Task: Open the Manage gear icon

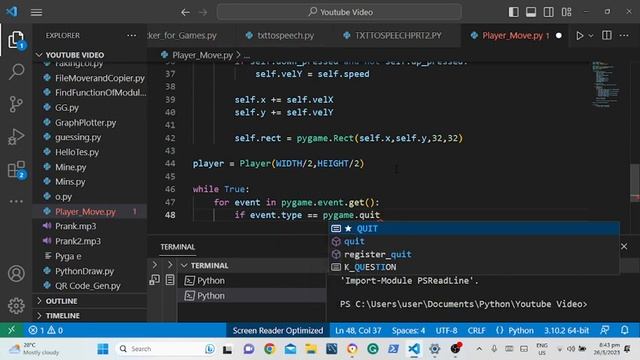Action: pos(16,305)
